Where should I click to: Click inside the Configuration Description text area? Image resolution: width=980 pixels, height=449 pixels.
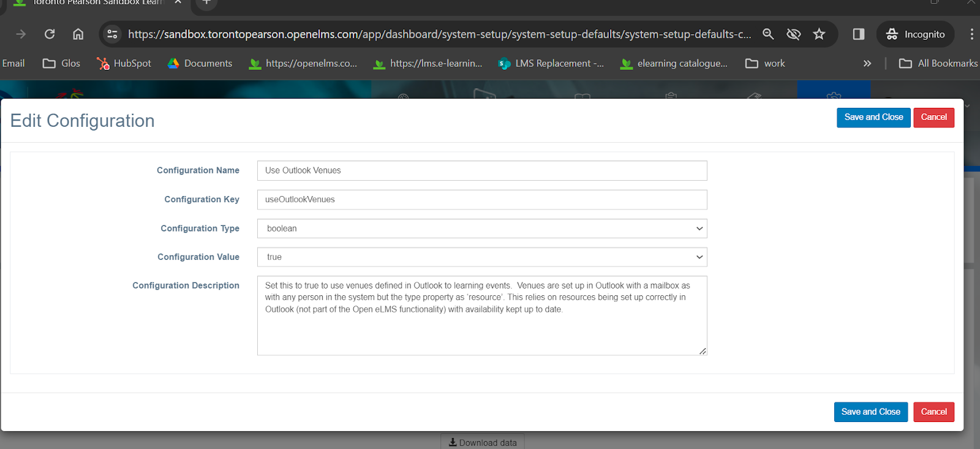tap(482, 315)
